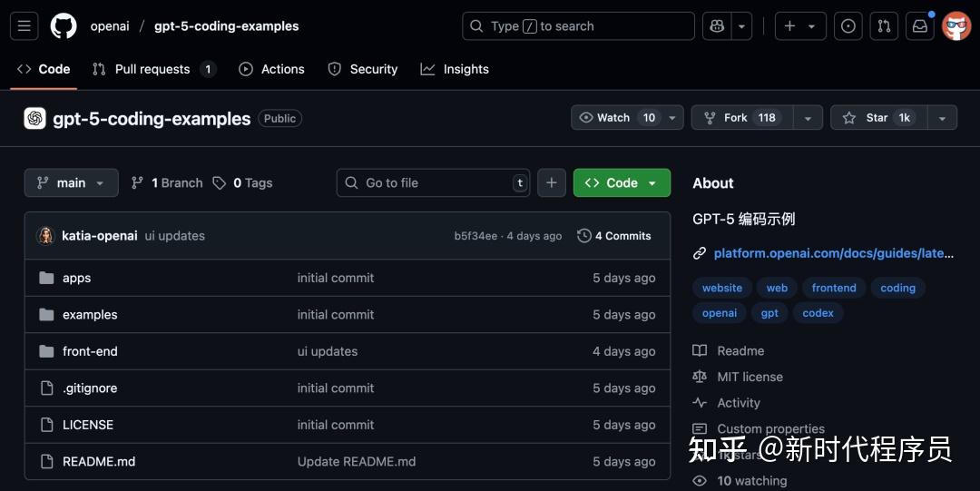Open the Fork options dropdown arrow
Screen dimensions: 980x491
click(x=808, y=118)
